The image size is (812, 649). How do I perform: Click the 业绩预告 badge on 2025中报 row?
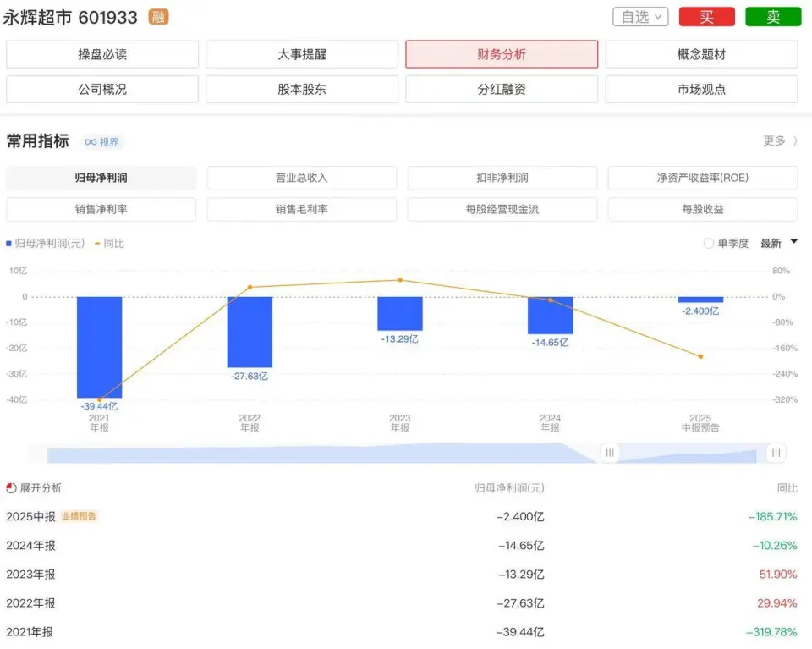point(81,515)
